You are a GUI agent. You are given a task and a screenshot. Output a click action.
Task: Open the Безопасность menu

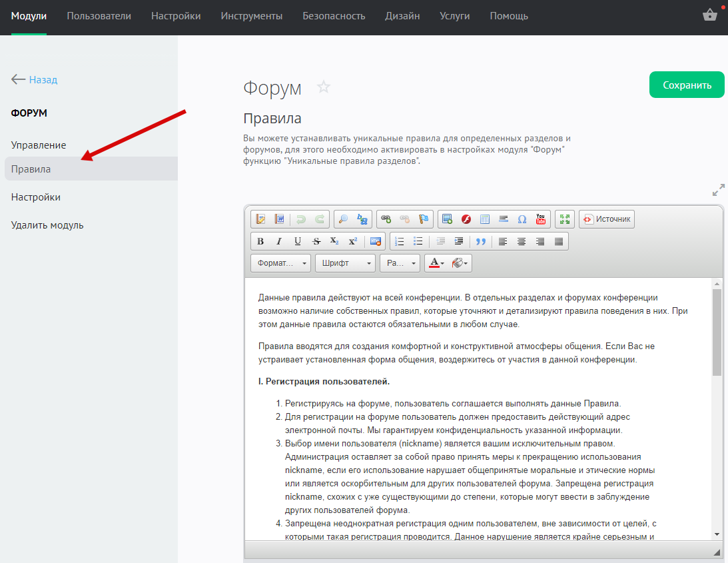tap(334, 16)
